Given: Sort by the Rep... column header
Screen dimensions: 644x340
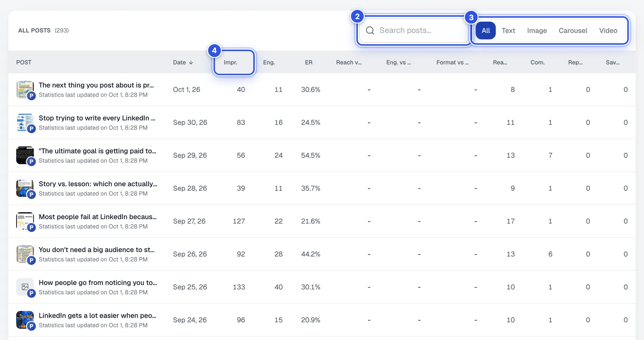Looking at the screenshot, I should click(x=575, y=62).
